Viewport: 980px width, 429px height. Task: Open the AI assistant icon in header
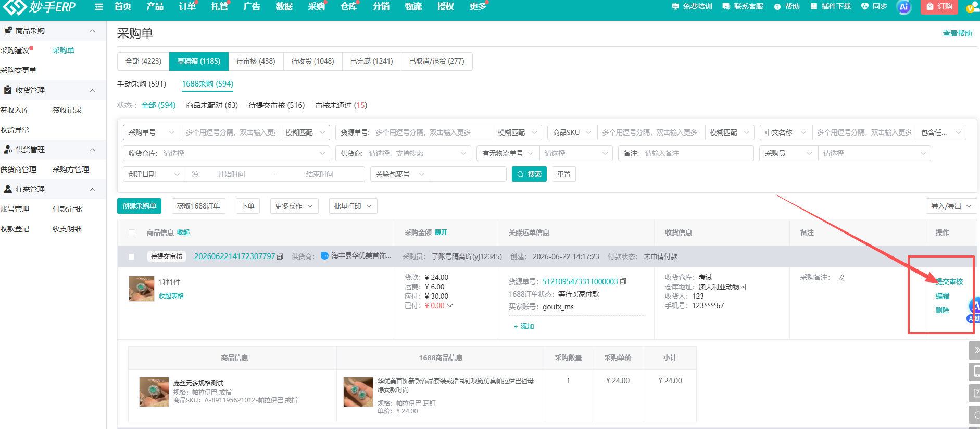pyautogui.click(x=904, y=7)
